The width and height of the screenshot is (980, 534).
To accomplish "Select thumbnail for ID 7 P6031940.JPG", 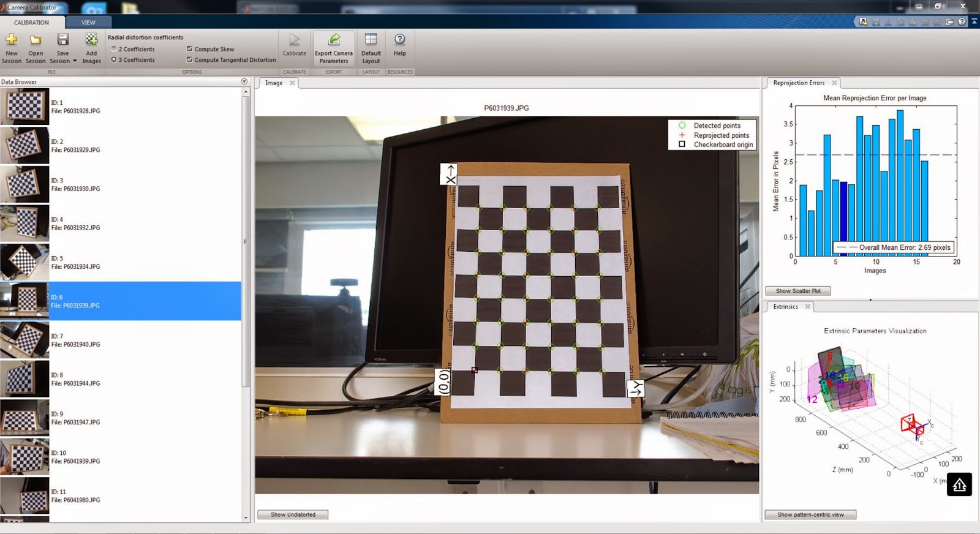I will [x=24, y=340].
